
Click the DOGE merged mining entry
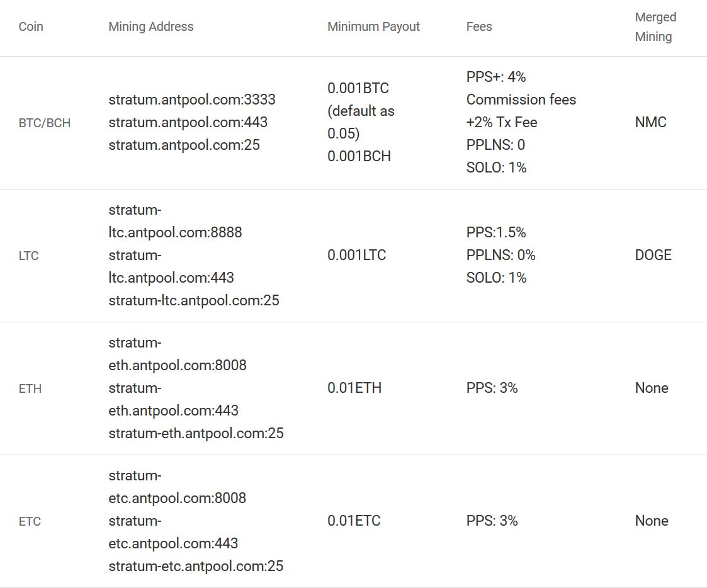pyautogui.click(x=653, y=255)
